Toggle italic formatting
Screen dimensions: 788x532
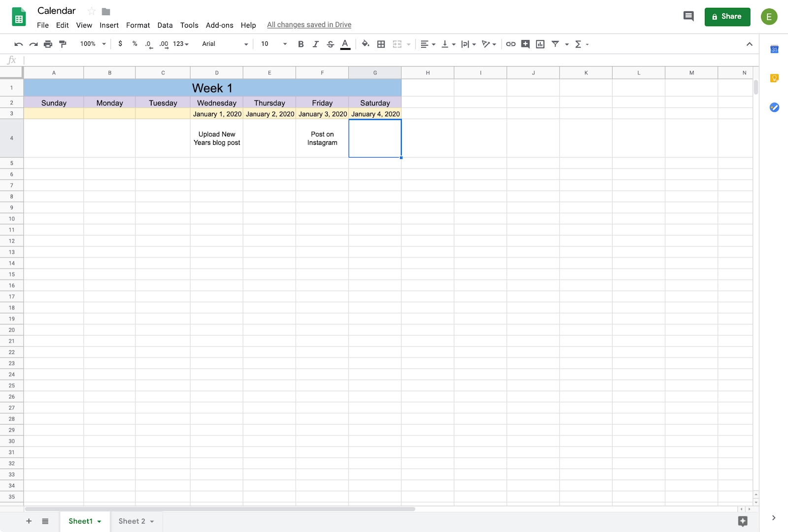click(316, 44)
